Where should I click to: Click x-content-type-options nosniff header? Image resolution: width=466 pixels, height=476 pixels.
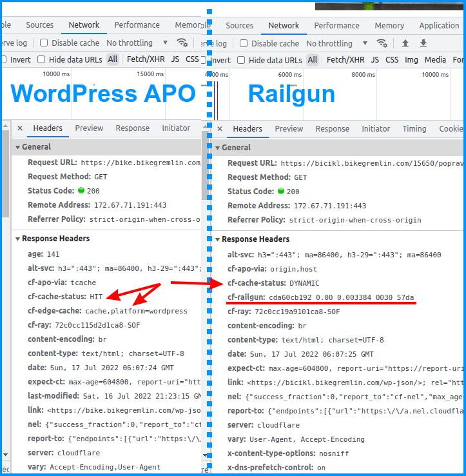[288, 453]
